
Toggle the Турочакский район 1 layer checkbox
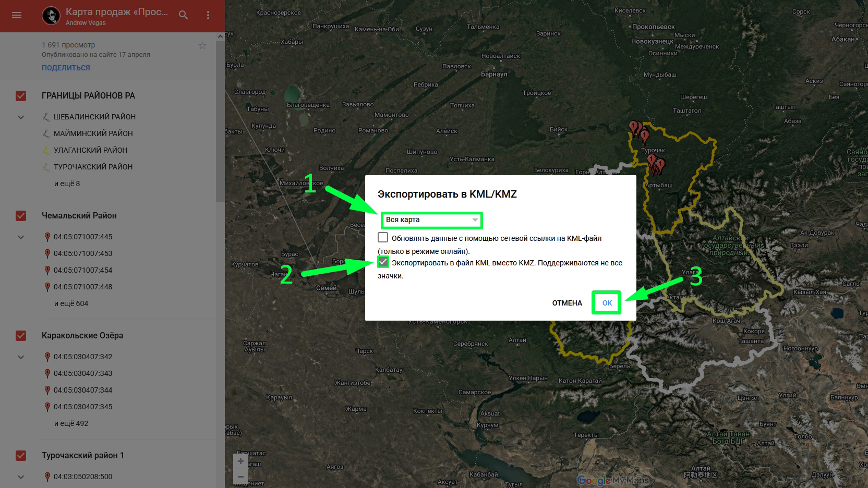[21, 456]
